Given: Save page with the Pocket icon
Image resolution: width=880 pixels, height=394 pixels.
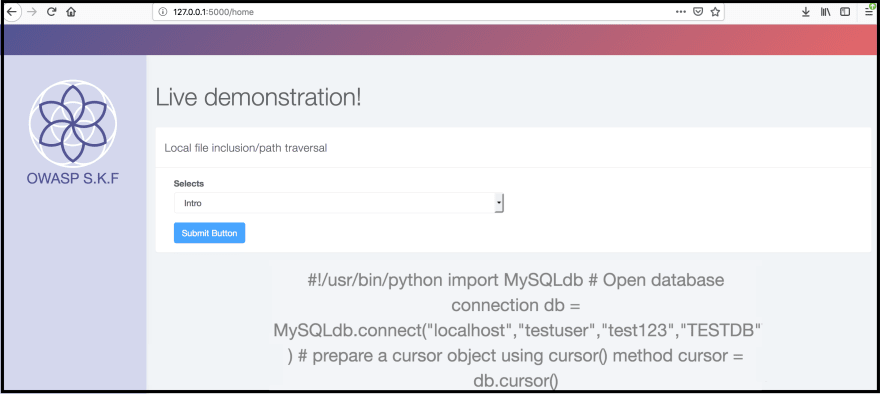Looking at the screenshot, I should tap(698, 12).
